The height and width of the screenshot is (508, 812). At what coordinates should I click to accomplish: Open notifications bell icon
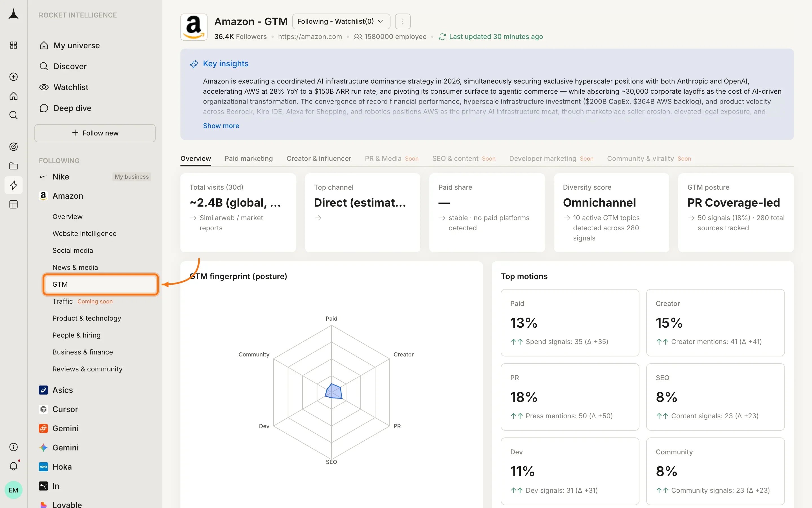pos(14,466)
